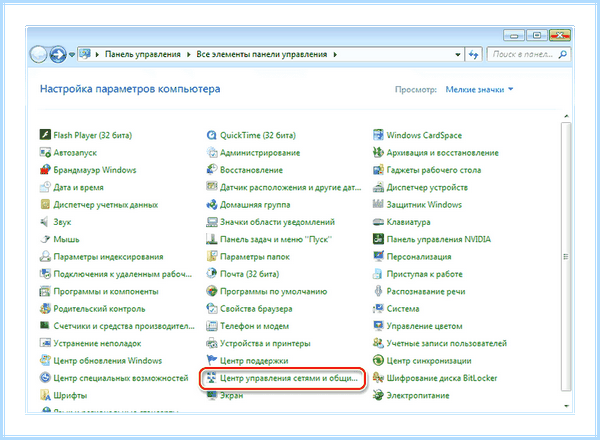Click the magnifier search icon
This screenshot has width=600, height=440.
tap(563, 54)
